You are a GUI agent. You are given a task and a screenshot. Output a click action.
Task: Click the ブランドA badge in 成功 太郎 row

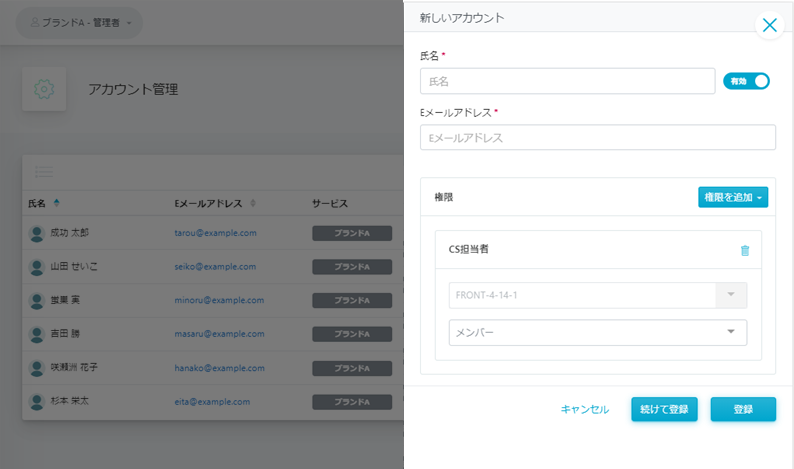[x=352, y=233]
